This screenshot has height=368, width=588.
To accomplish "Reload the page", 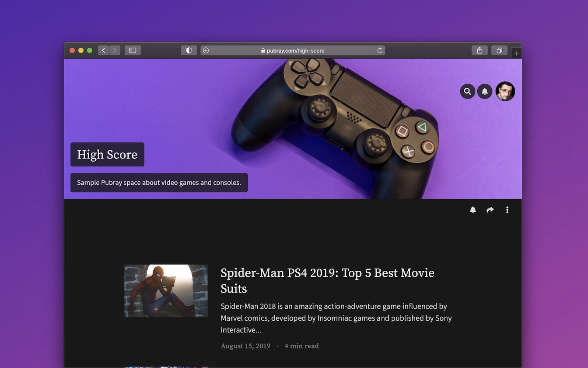I will pos(380,50).
